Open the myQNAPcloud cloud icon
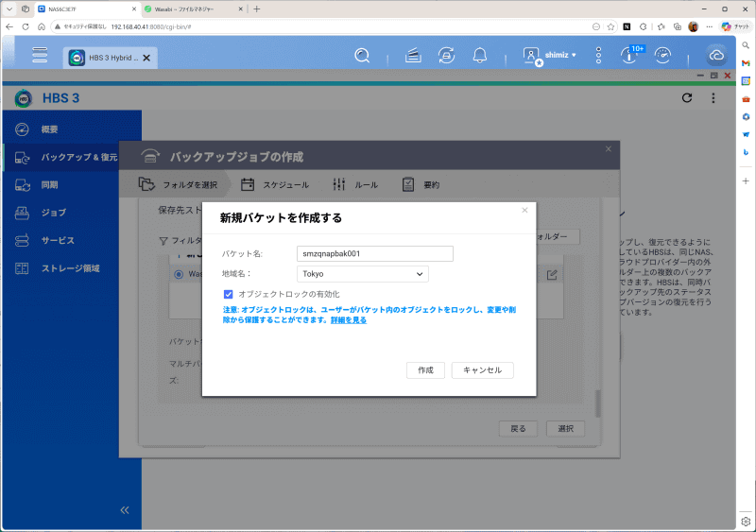This screenshot has width=756, height=532. click(x=716, y=56)
